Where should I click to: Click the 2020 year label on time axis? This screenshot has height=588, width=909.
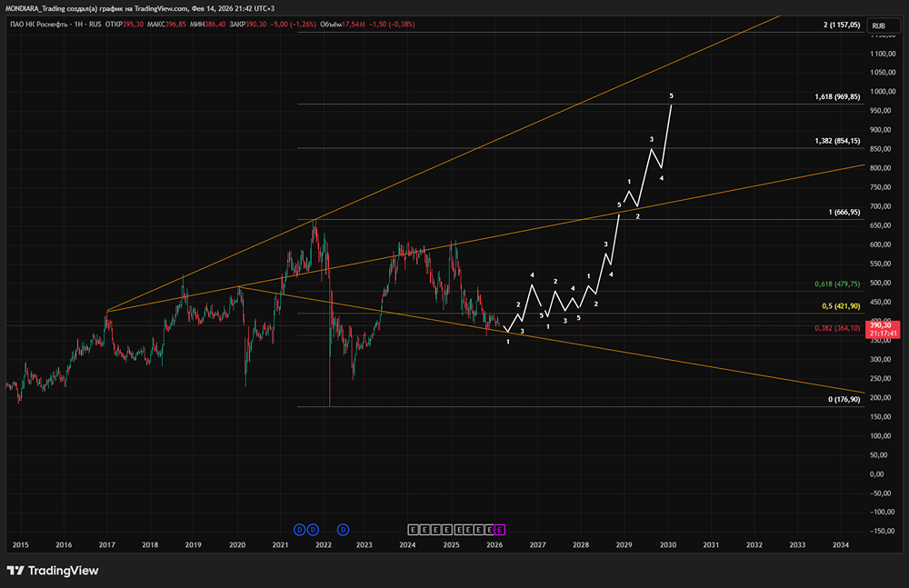[x=237, y=545]
